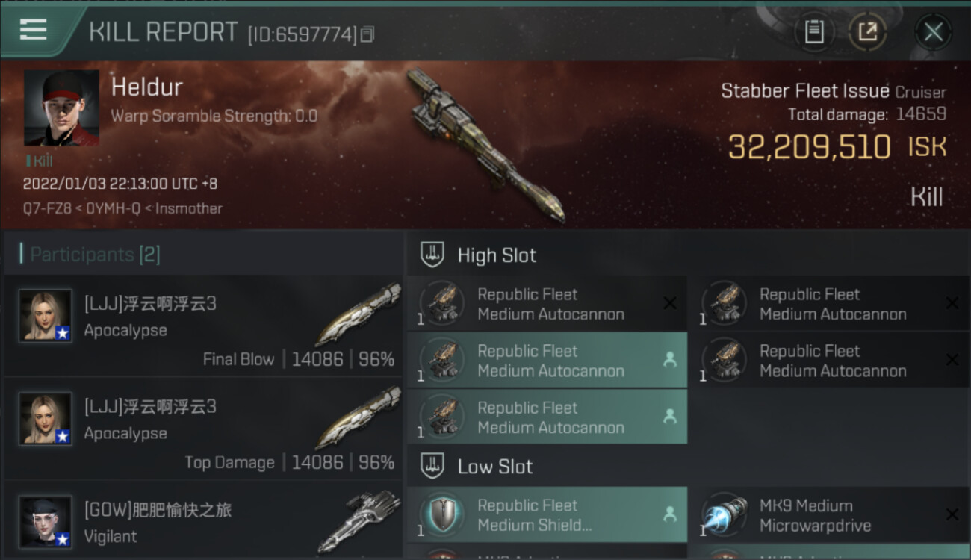Open the clipboard report icon

[814, 31]
